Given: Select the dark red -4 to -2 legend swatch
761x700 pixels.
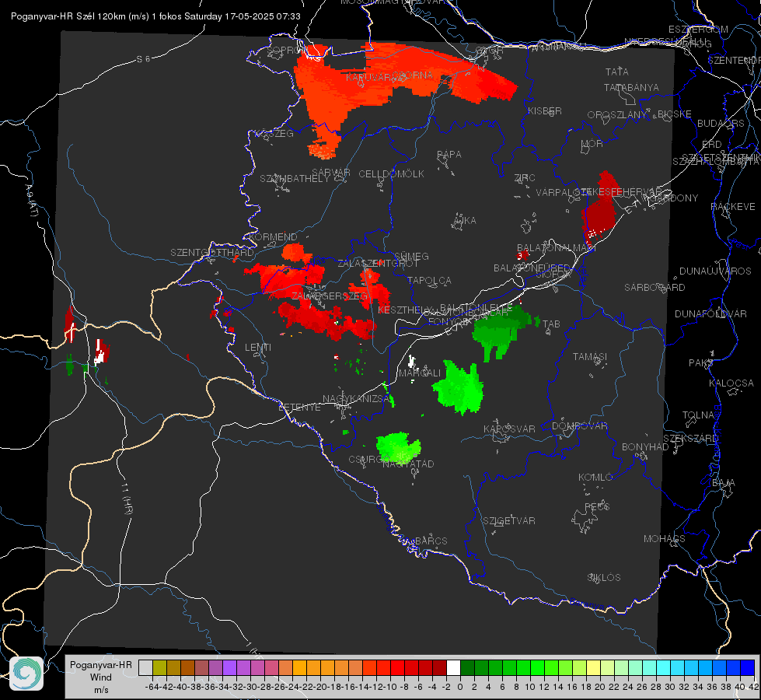Looking at the screenshot, I should tap(439, 667).
